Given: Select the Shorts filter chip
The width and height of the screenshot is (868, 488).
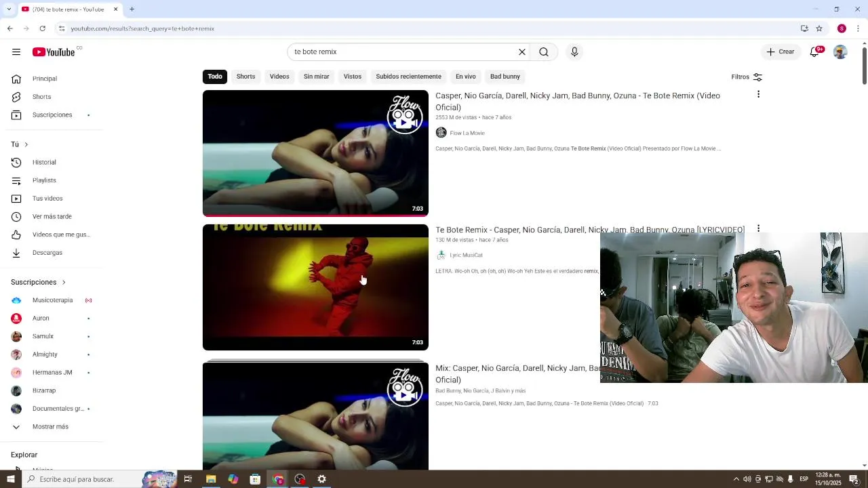Looking at the screenshot, I should (x=245, y=77).
